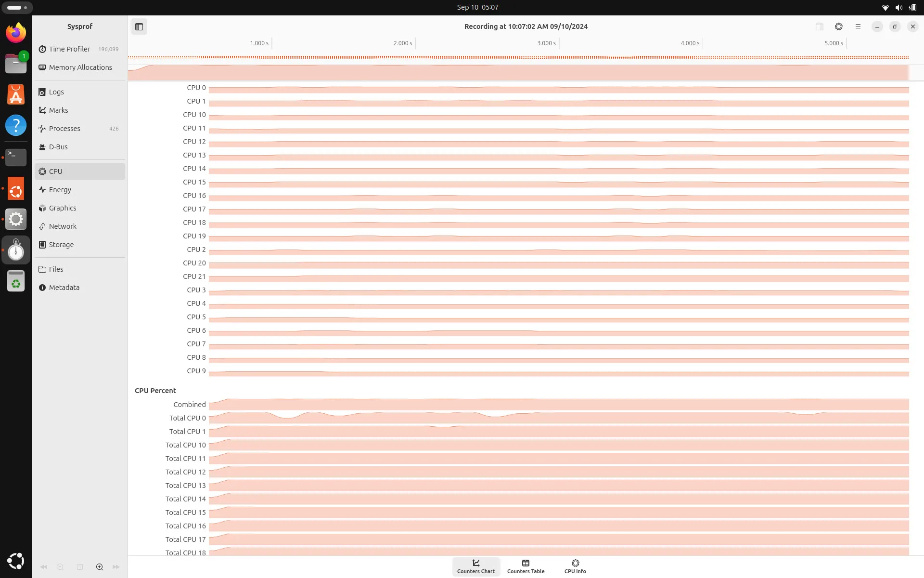
Task: Click the right panel toggle in header
Action: [x=820, y=27]
